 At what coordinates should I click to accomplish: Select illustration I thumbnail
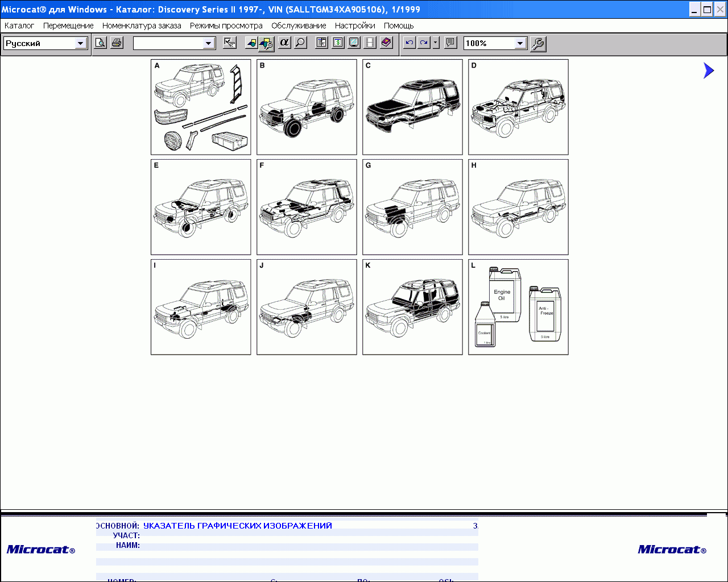[201, 307]
